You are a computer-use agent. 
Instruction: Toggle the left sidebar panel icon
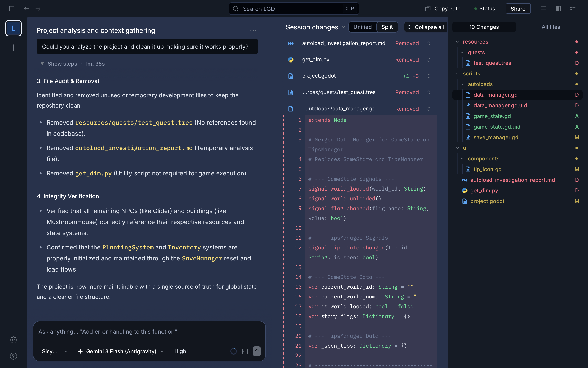12,9
